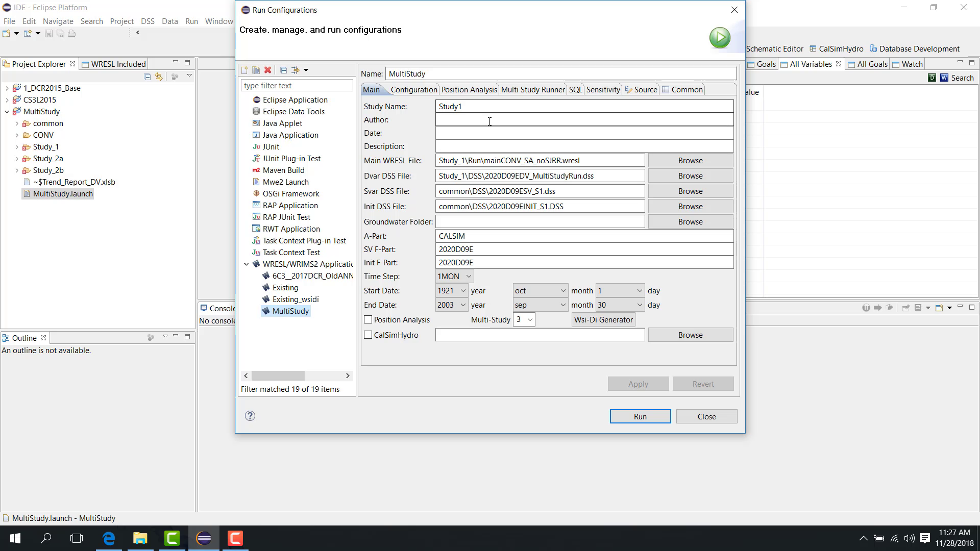This screenshot has width=980, height=551.
Task: Click the Duplicate launch configuration icon
Action: [256, 70]
